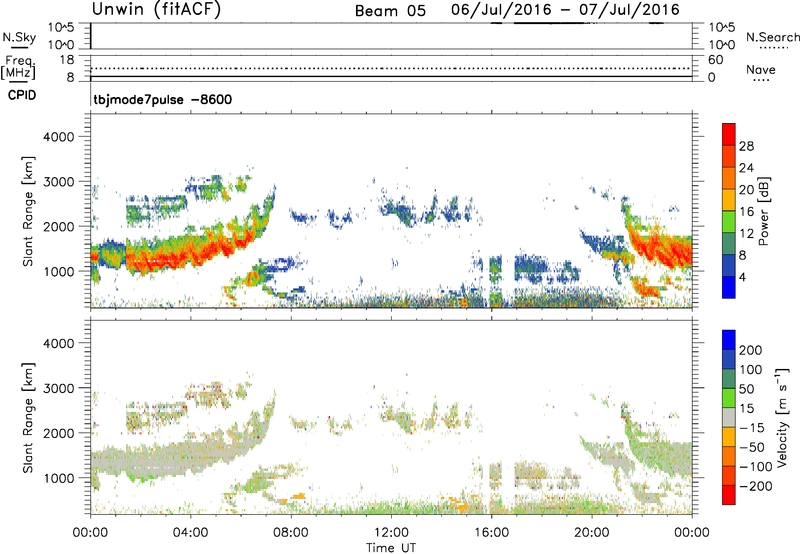This screenshot has height=554, width=800.
Task: Click the '60' Nave axis tick
Action: [715, 60]
